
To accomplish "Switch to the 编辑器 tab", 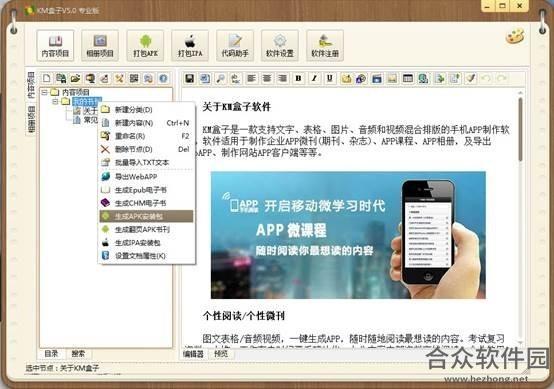I will [x=194, y=354].
